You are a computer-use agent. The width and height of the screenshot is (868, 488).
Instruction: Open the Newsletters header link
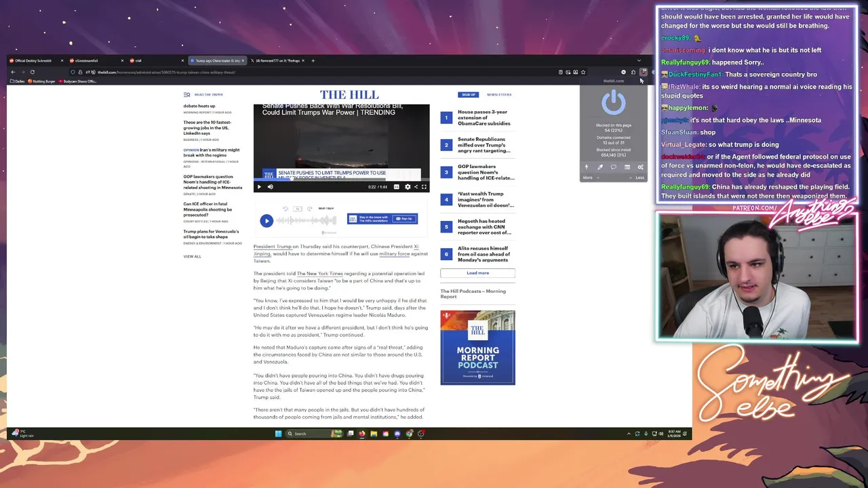pyautogui.click(x=499, y=94)
